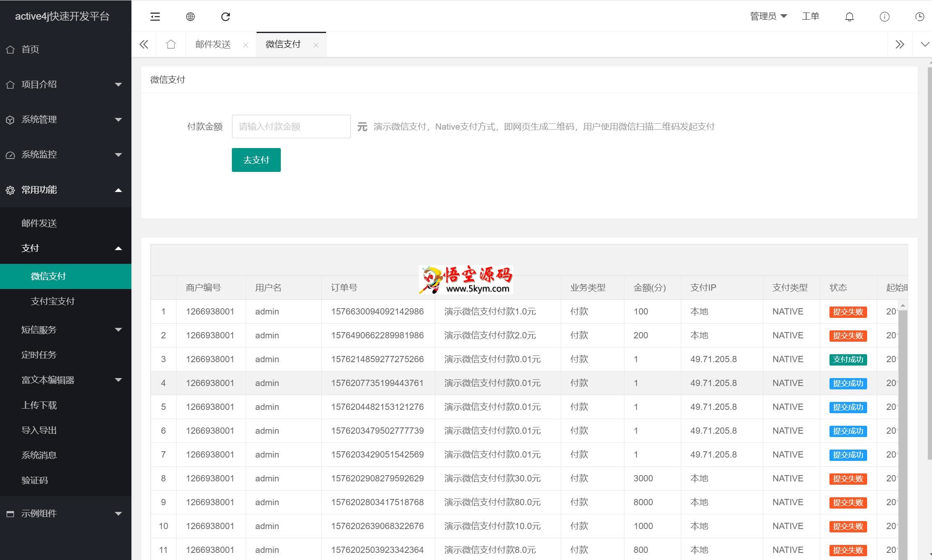Click the 提交失败 badge in row 1
The width and height of the screenshot is (932, 560).
click(848, 312)
